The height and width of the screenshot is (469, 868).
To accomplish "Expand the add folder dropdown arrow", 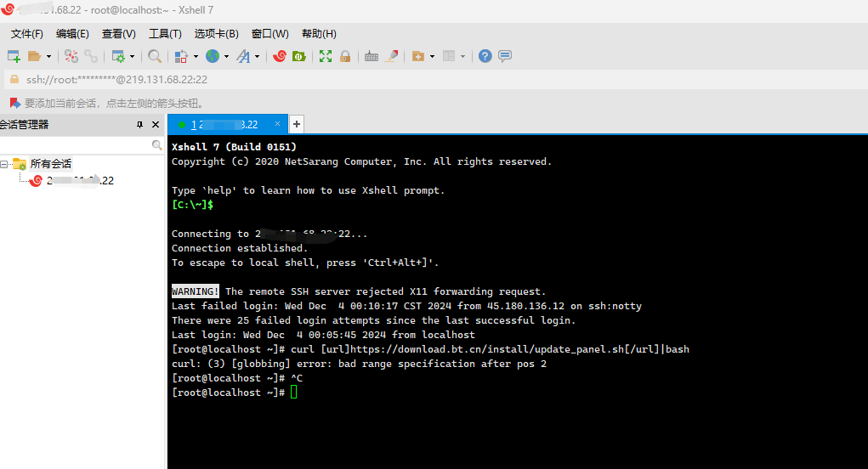I will point(433,56).
